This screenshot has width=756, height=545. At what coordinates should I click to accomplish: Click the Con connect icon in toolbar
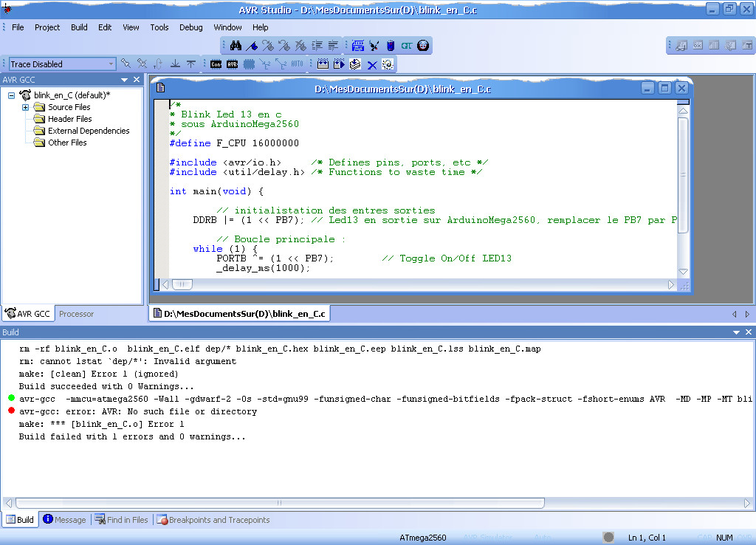216,64
